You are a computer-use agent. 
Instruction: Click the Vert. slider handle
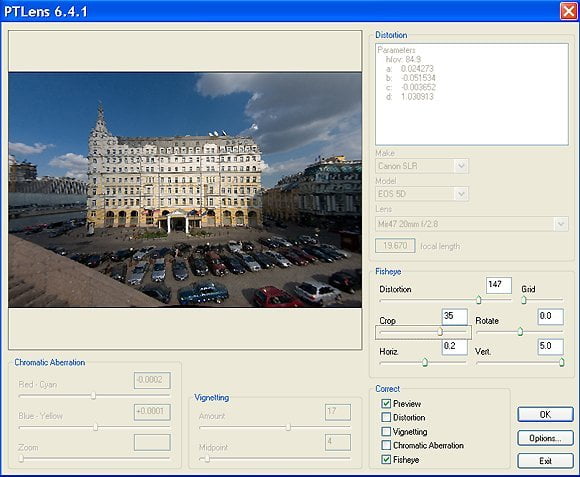coord(562,362)
